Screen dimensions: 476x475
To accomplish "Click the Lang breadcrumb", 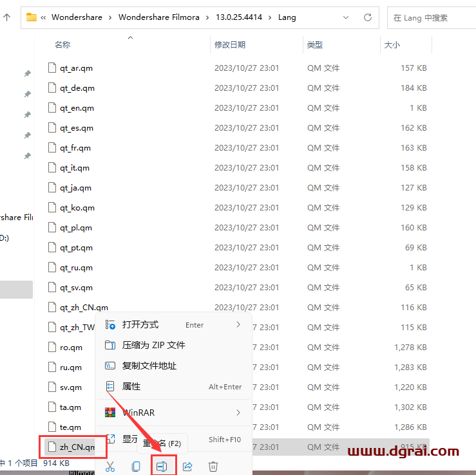I will pyautogui.click(x=287, y=17).
